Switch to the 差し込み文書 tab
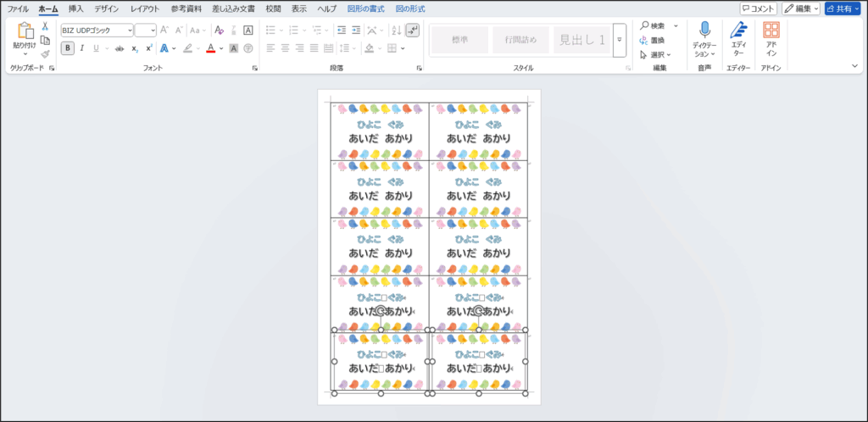This screenshot has height=422, width=868. click(x=234, y=8)
